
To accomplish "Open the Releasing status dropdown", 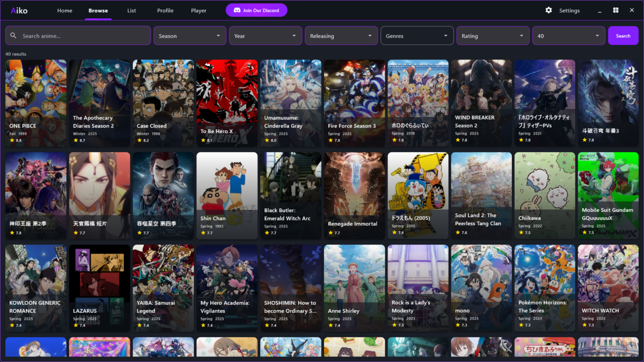I will 341,36.
